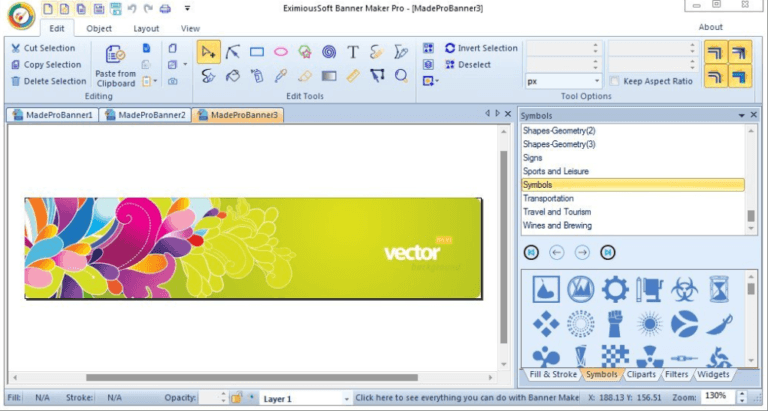The height and width of the screenshot is (411, 768).
Task: Open the Symbols panel menu arrow
Action: [x=742, y=115]
